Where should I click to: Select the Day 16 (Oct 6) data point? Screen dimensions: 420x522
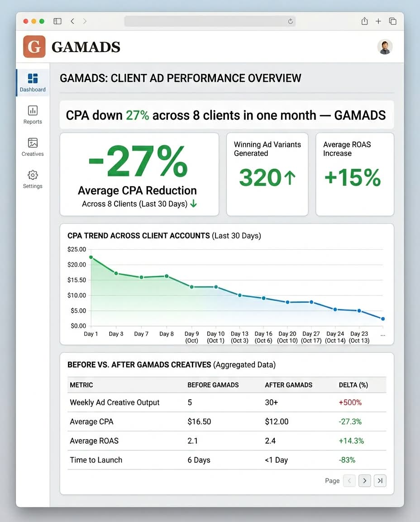coord(263,298)
